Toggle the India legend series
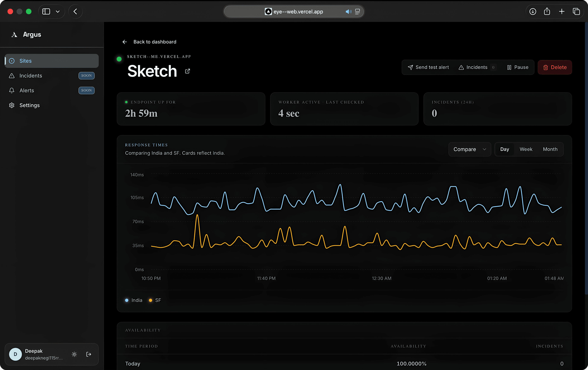This screenshot has width=588, height=370. pos(134,300)
